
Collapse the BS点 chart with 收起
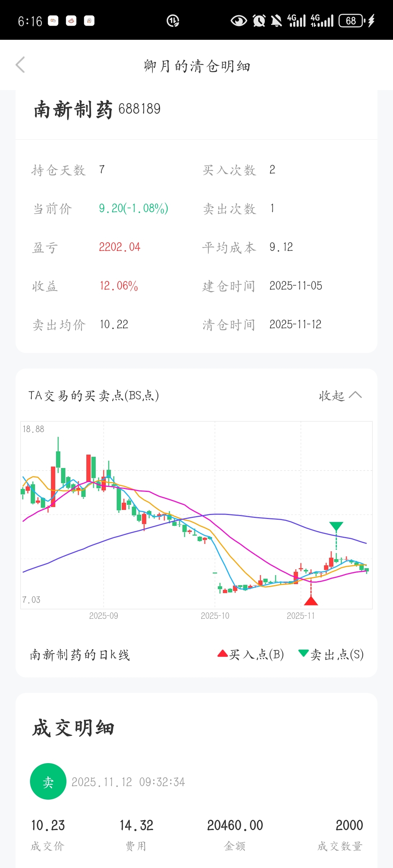[x=340, y=395]
